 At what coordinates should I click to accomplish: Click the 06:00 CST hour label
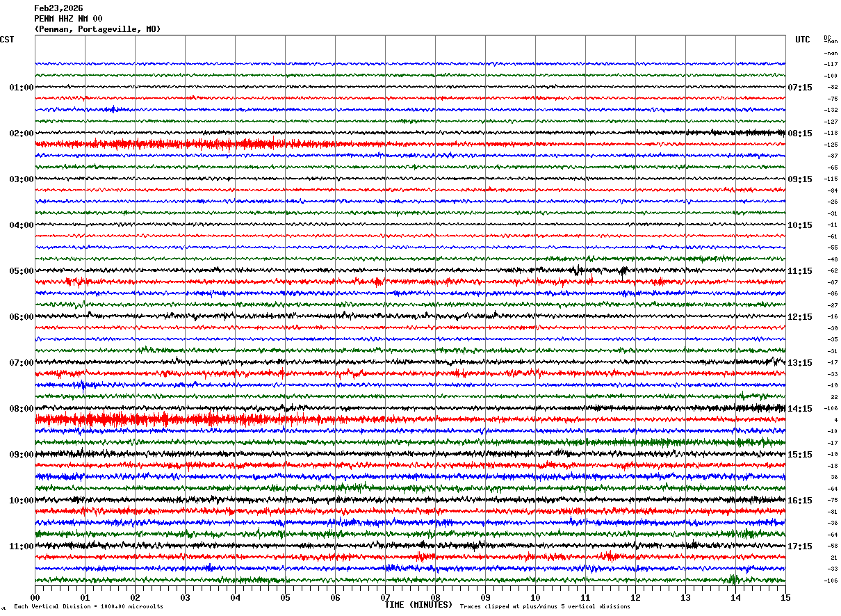pos(21,317)
